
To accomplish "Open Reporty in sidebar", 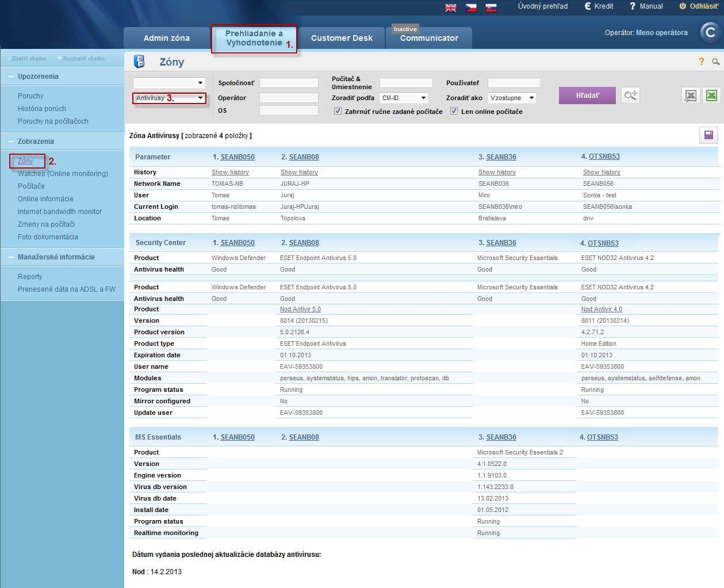I will (x=30, y=277).
